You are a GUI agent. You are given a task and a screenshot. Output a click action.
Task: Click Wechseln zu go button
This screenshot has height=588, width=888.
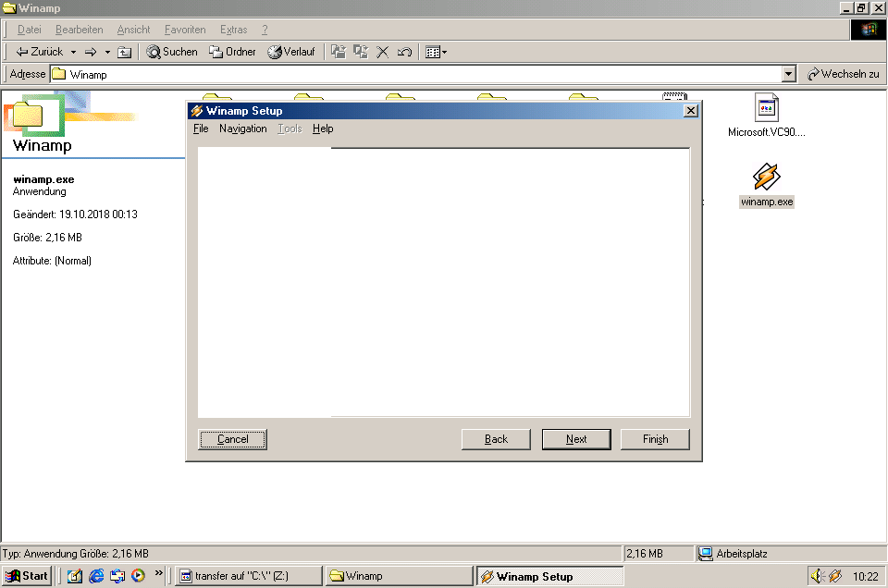844,74
